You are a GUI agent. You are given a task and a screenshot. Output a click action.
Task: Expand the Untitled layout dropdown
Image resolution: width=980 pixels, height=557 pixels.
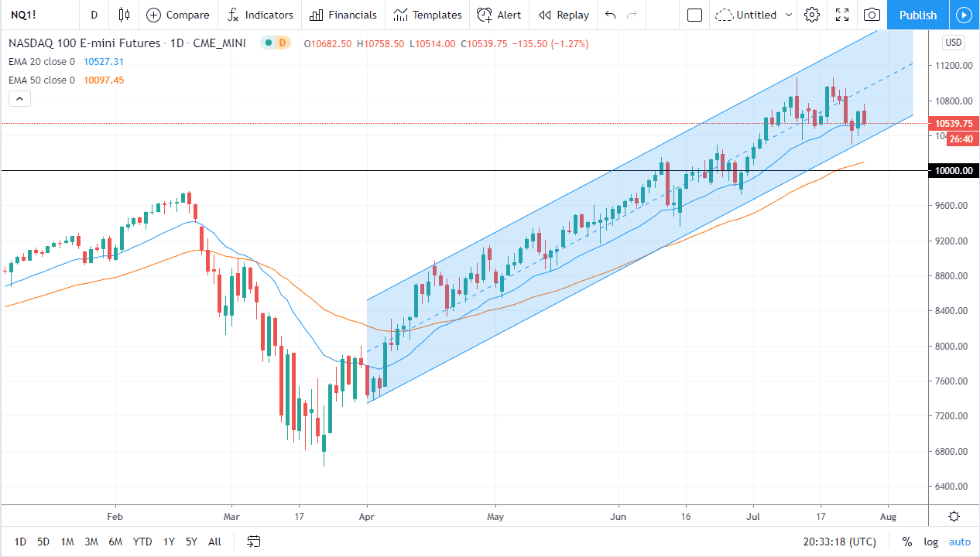click(789, 15)
